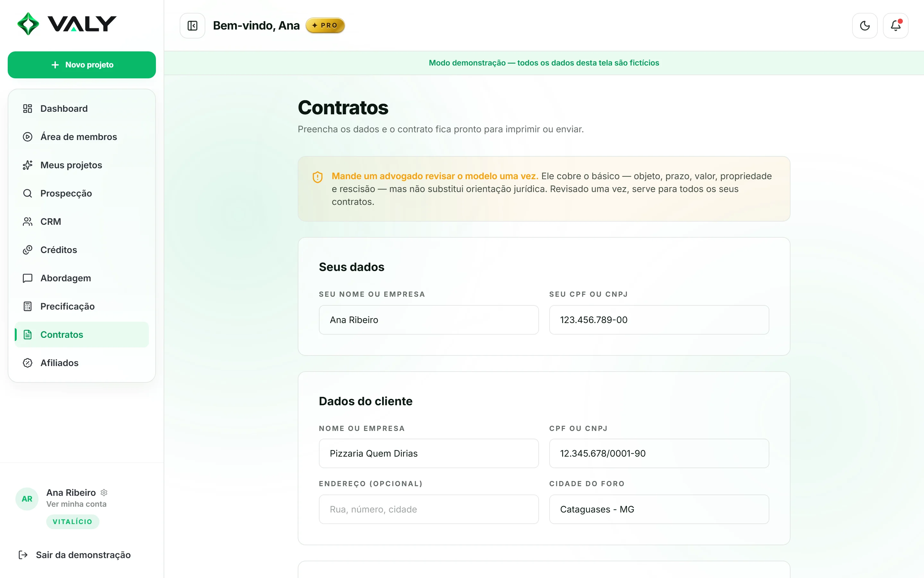Collapse the sidebar panel icon
Image resolution: width=924 pixels, height=578 pixels.
point(193,26)
